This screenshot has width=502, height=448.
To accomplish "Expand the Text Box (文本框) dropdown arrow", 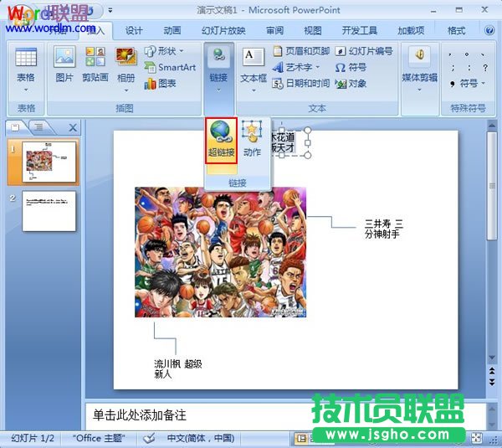I will click(x=254, y=90).
